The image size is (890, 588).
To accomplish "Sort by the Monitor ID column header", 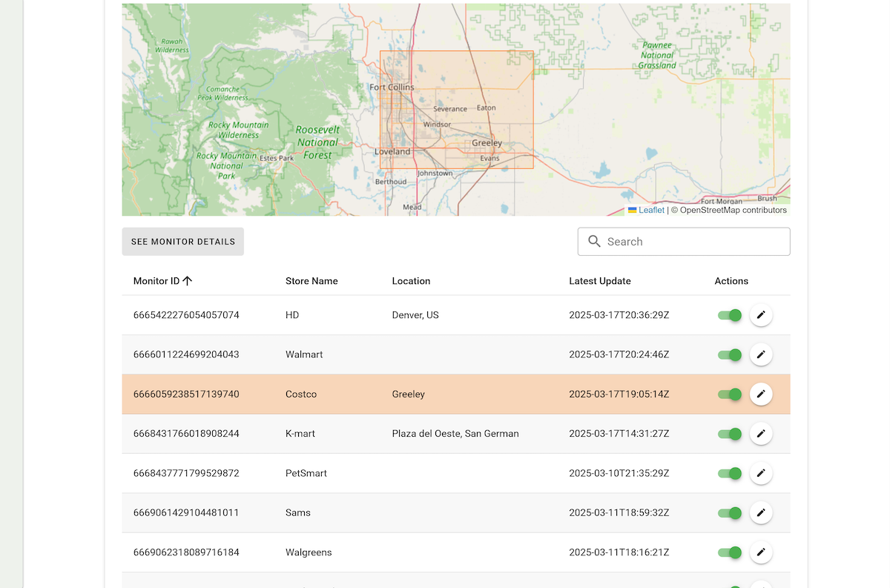I will pyautogui.click(x=156, y=281).
